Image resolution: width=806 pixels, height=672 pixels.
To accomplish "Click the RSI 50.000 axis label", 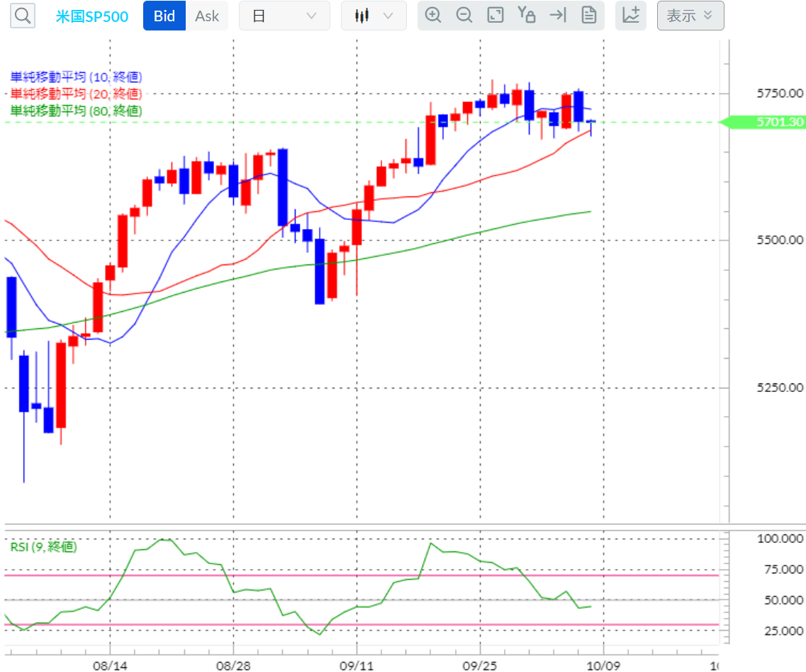I will [x=783, y=600].
